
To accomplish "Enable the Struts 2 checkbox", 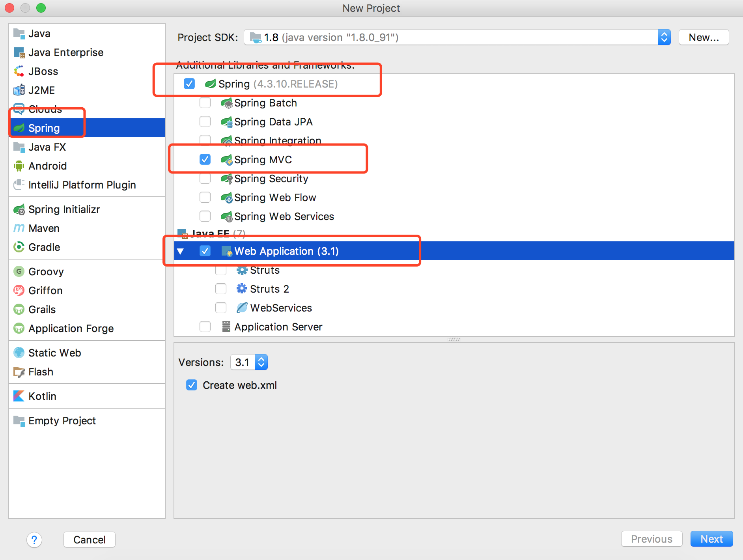I will tap(221, 289).
